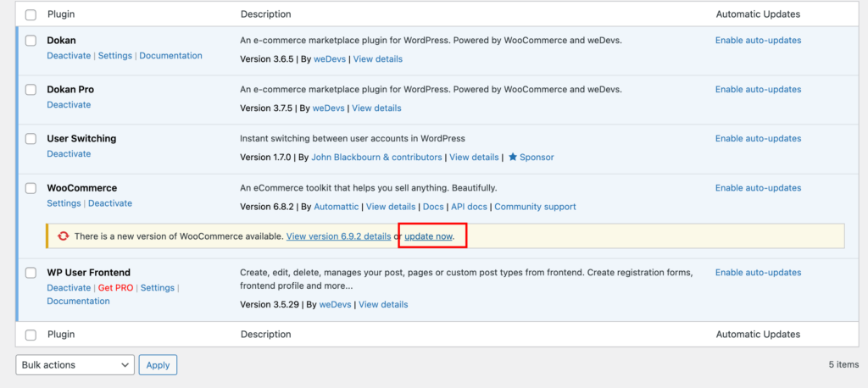Open the WooCommerce API docs link
Image resolution: width=868 pixels, height=388 pixels.
(469, 207)
